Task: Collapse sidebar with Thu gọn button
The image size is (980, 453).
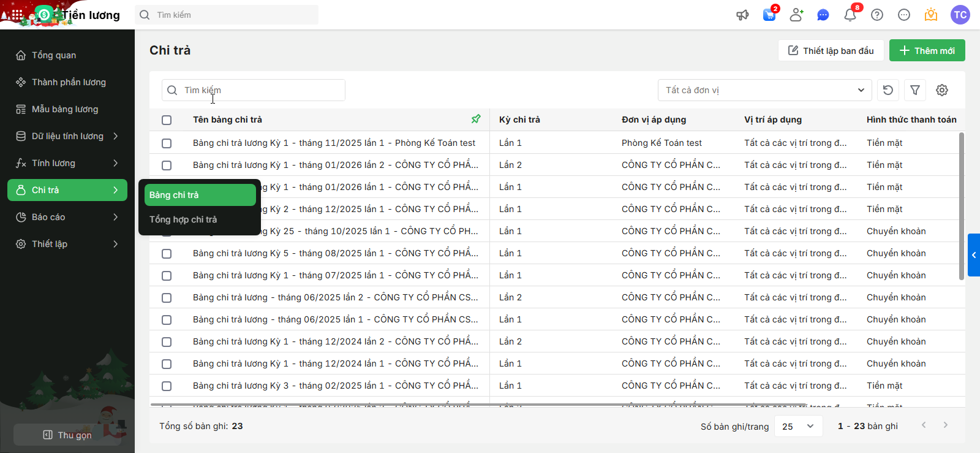Action: coord(67,435)
